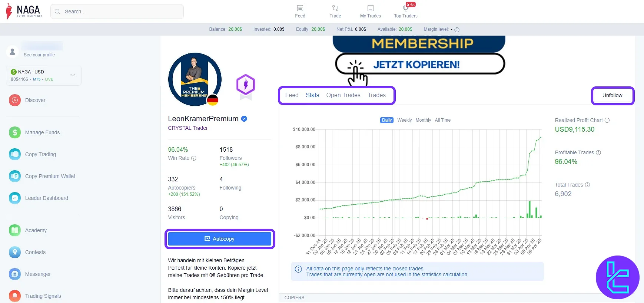Click the COPIERS section header
Viewport: 644px width, 303px height.
294,298
